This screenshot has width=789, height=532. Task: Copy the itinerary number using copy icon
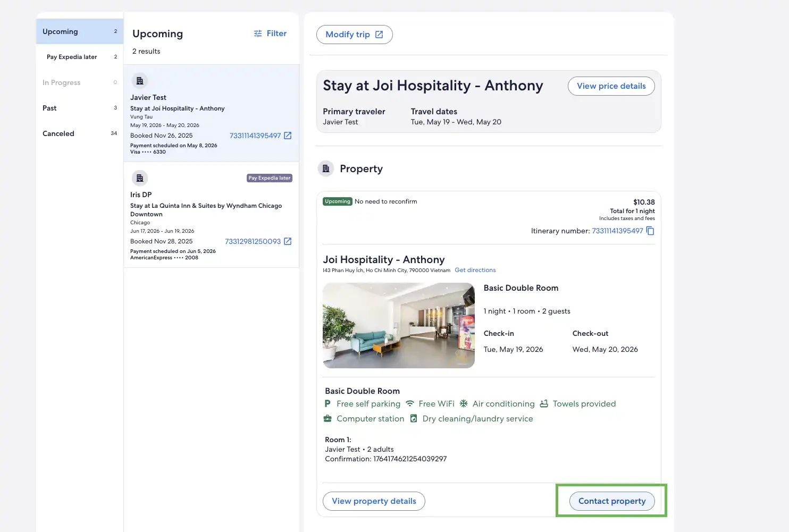coord(650,231)
